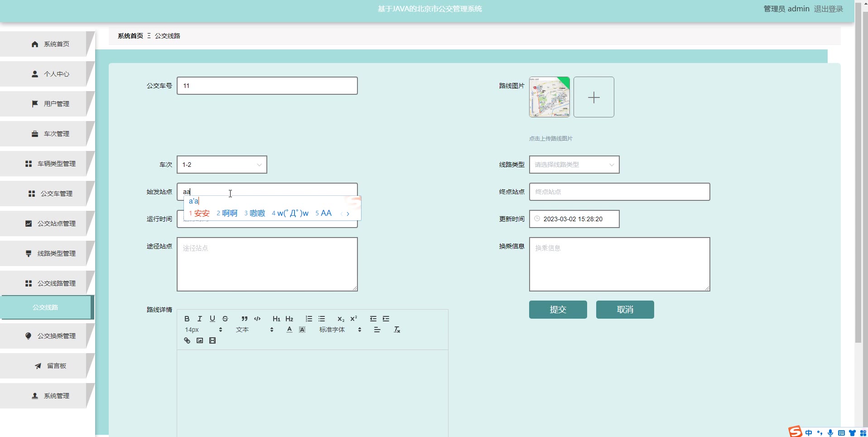This screenshot has width=868, height=437.
Task: Insert a bulleted list
Action: [x=322, y=319]
